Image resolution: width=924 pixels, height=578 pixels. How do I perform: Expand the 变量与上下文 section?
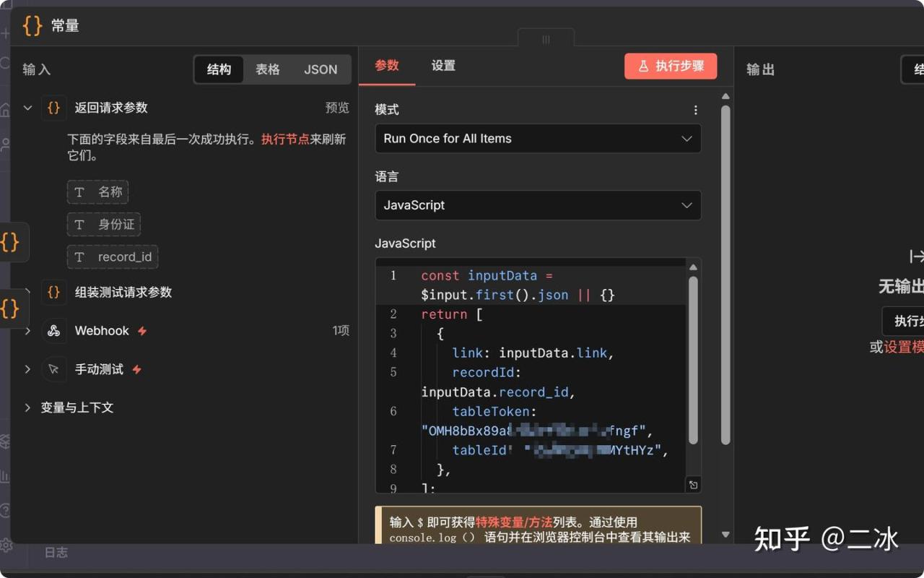pos(27,407)
